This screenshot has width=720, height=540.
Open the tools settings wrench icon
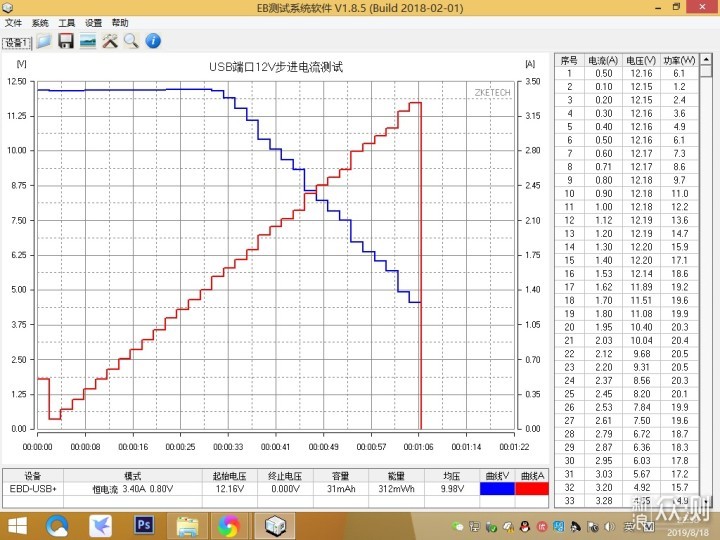(x=110, y=41)
